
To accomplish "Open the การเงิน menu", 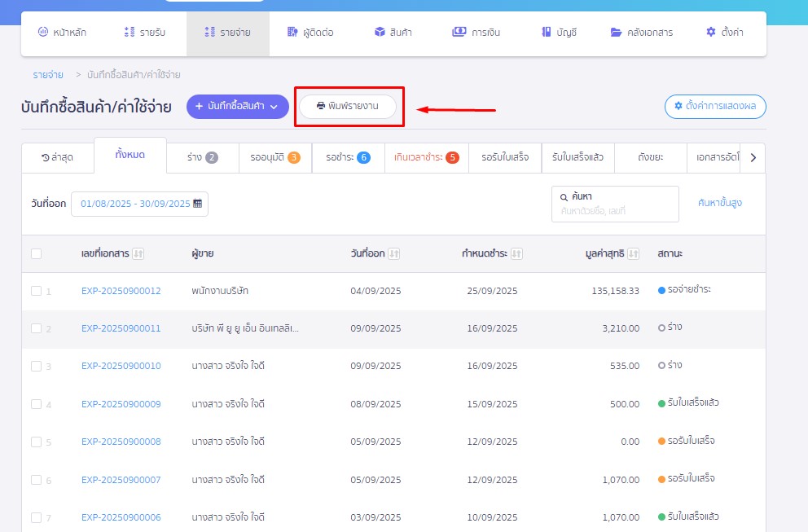I will (476, 33).
